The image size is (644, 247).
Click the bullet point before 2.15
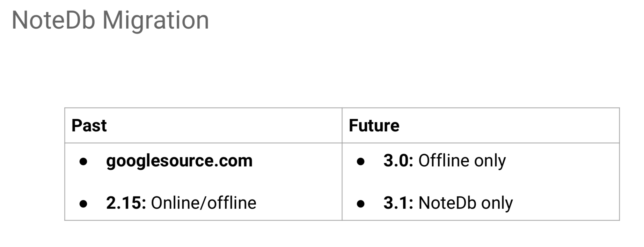tap(84, 204)
